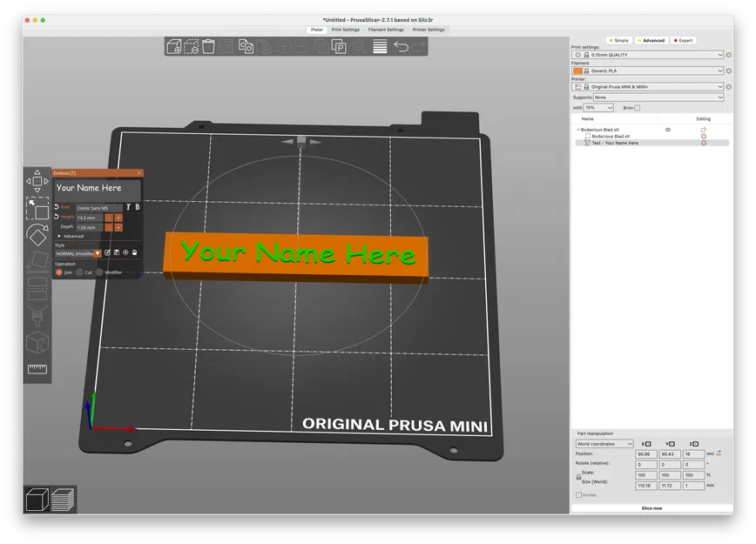Open printer settings gear icon

[728, 87]
